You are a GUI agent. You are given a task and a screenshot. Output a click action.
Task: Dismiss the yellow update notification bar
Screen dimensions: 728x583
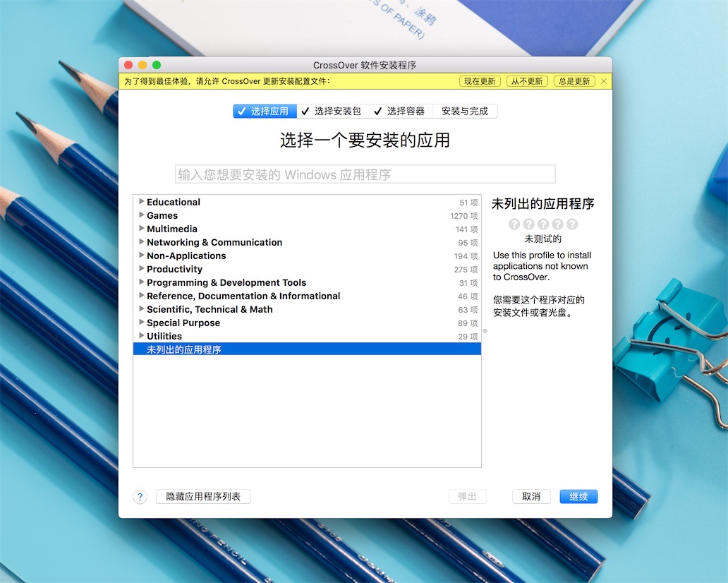click(x=604, y=81)
